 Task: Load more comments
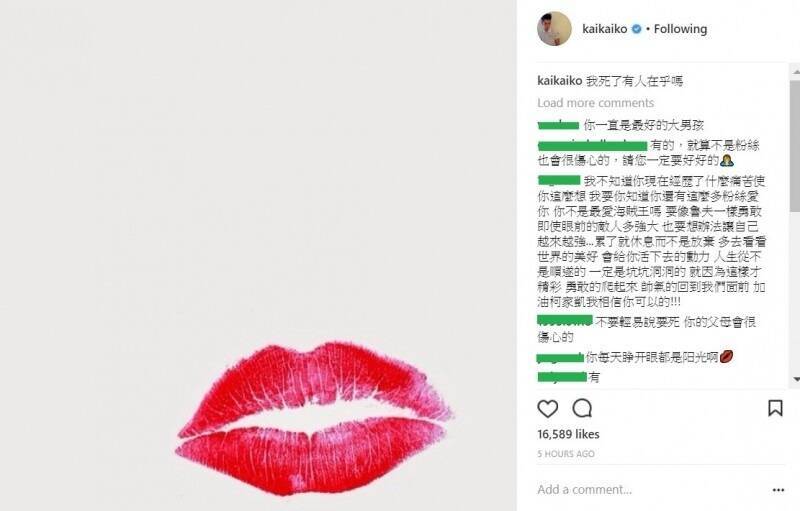point(595,103)
